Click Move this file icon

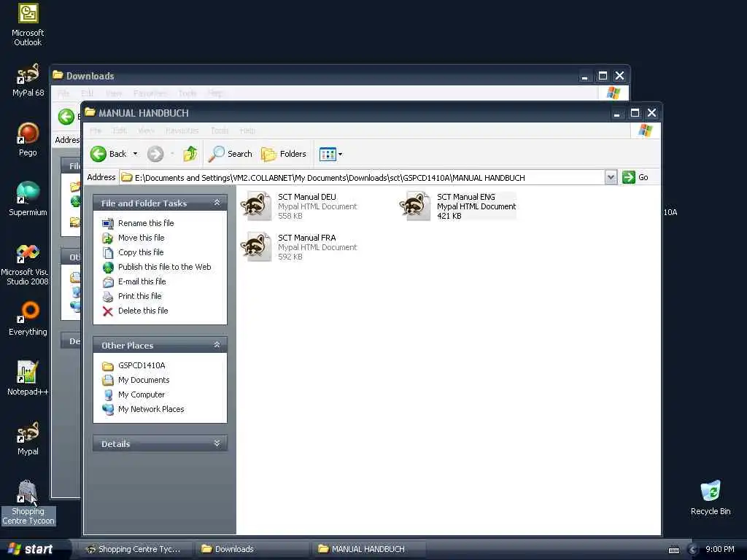[x=108, y=238]
